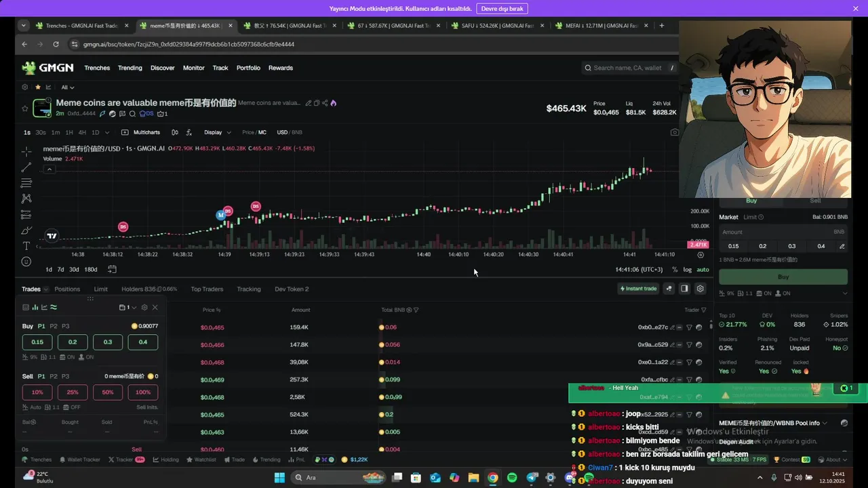This screenshot has height=488, width=868.
Task: Click the chart settings gear near time axis
Action: [701, 255]
